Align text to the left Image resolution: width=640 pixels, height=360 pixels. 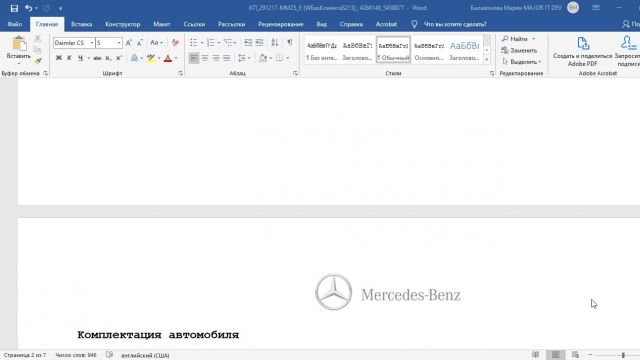pyautogui.click(x=194, y=58)
